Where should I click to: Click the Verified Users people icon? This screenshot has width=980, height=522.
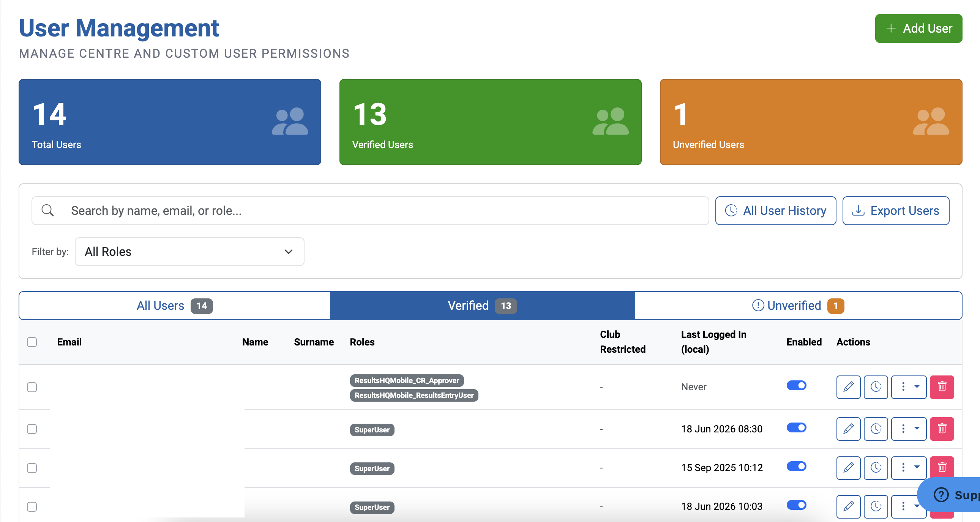(610, 121)
